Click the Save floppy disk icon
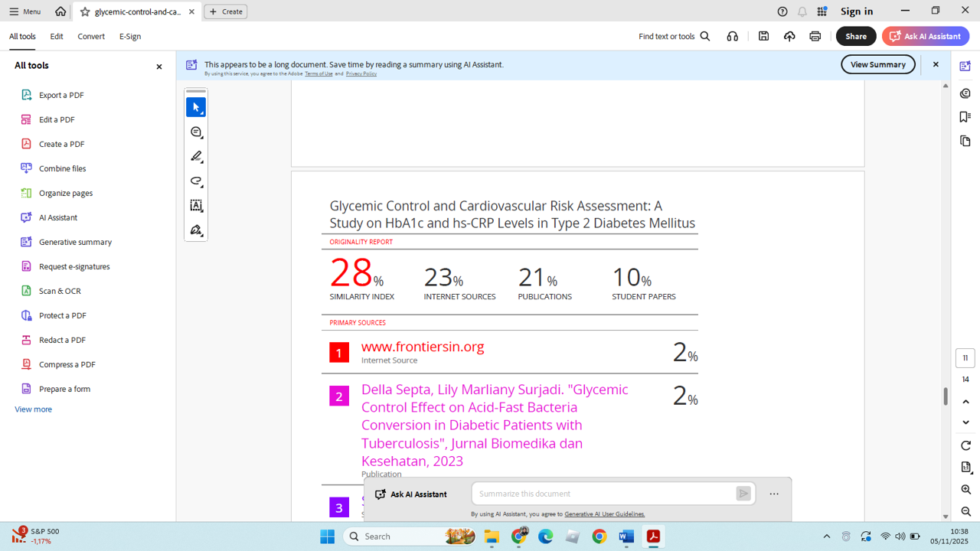This screenshot has height=551, width=980. pyautogui.click(x=763, y=36)
